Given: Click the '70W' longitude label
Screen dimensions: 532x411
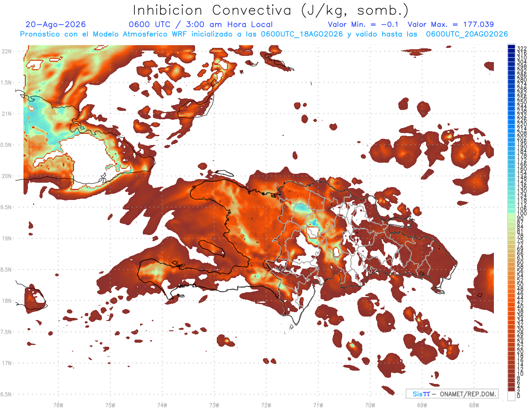Looking at the screenshot, I should (370, 405).
